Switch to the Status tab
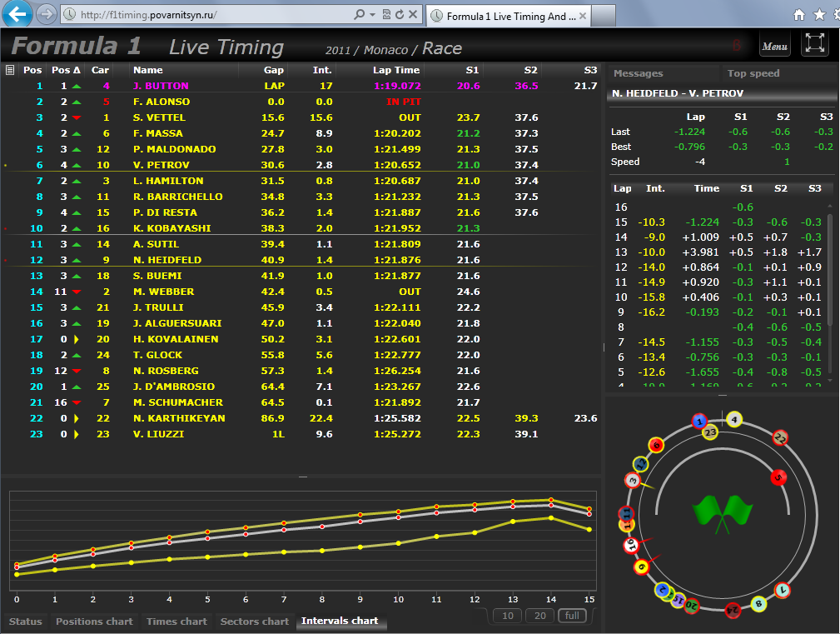This screenshot has width=840, height=634. click(25, 622)
